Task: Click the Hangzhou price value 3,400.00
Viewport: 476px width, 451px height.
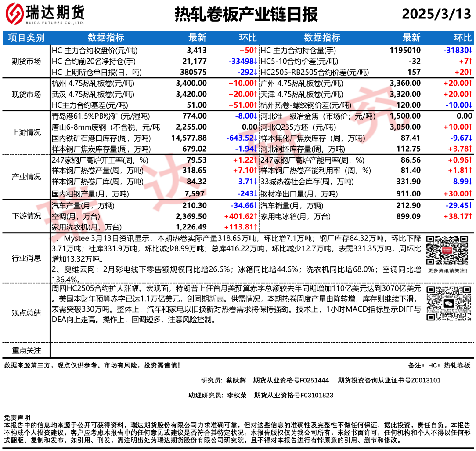Action: (191, 83)
